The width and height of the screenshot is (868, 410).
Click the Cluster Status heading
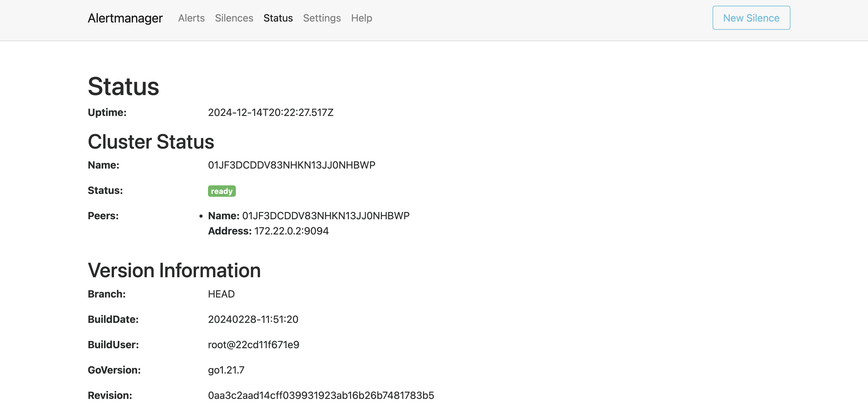[x=151, y=142]
